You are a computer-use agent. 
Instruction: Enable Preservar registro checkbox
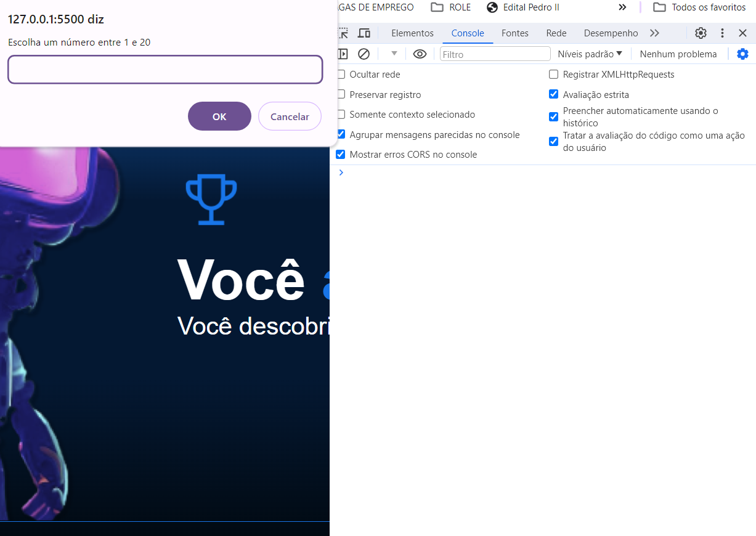[x=341, y=95]
